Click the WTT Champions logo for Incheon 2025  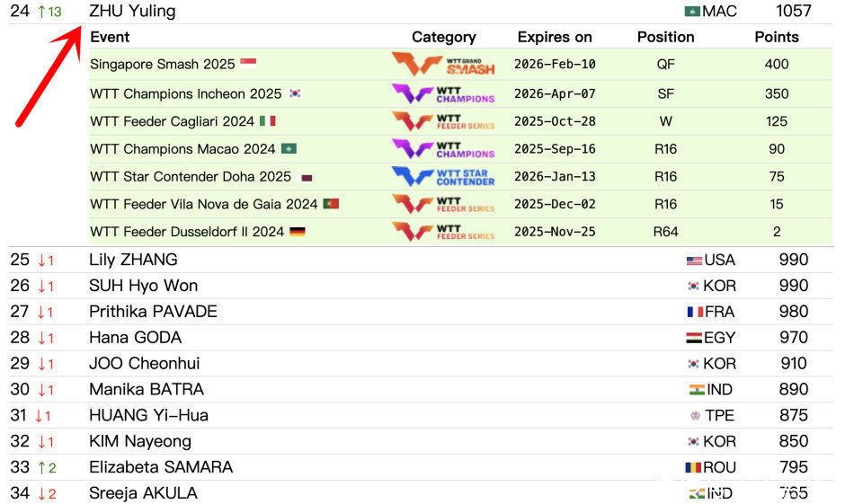[442, 93]
